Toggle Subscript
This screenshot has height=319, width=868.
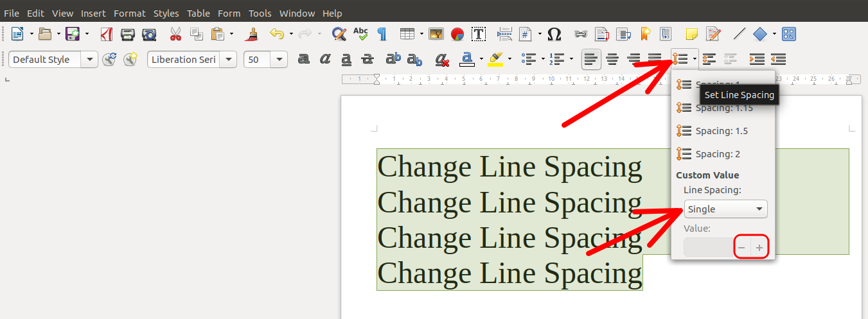(x=415, y=59)
